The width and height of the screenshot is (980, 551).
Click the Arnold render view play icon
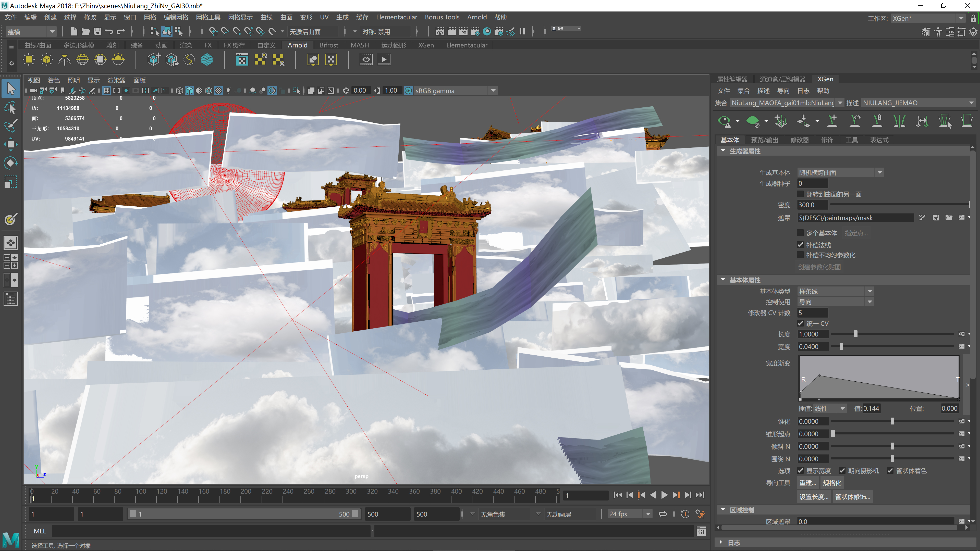(384, 59)
